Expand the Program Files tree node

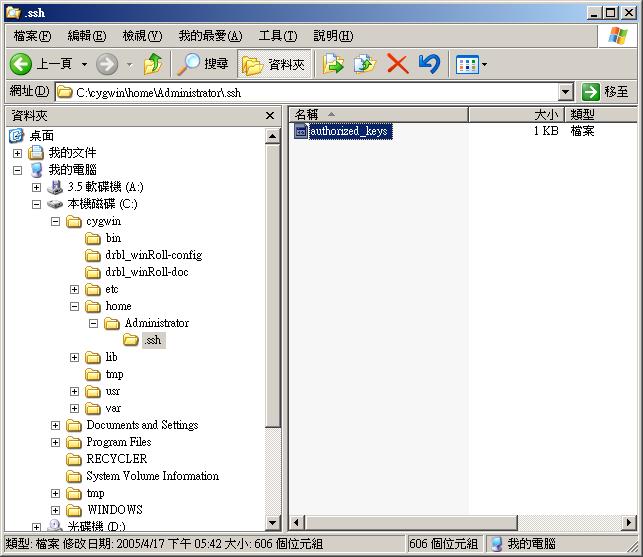[x=56, y=442]
